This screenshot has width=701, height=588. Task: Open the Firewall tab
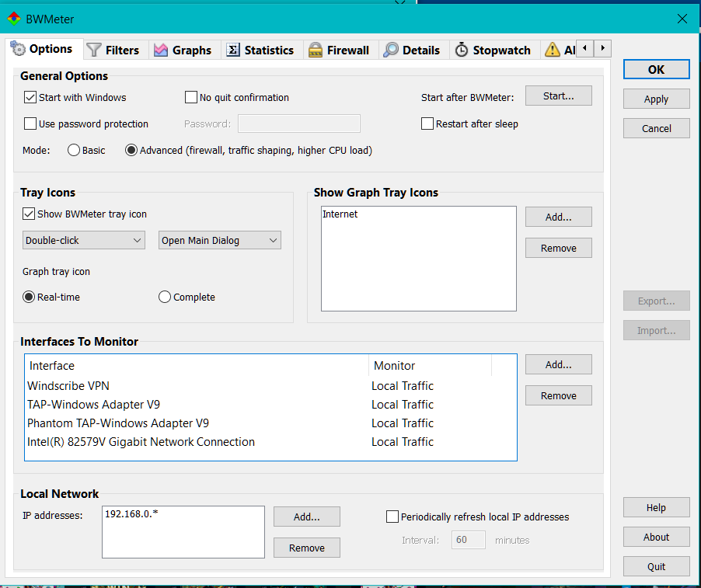tap(340, 50)
